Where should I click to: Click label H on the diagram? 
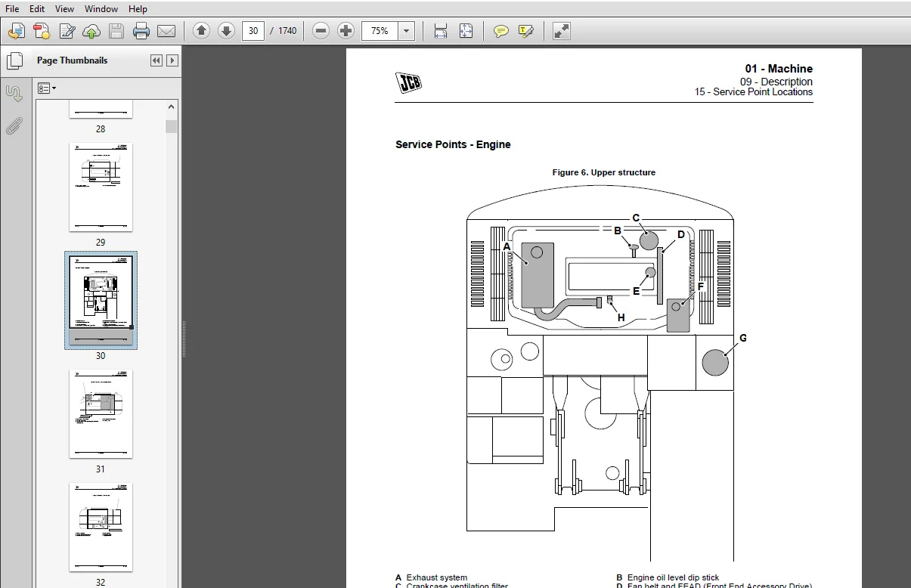(x=621, y=317)
